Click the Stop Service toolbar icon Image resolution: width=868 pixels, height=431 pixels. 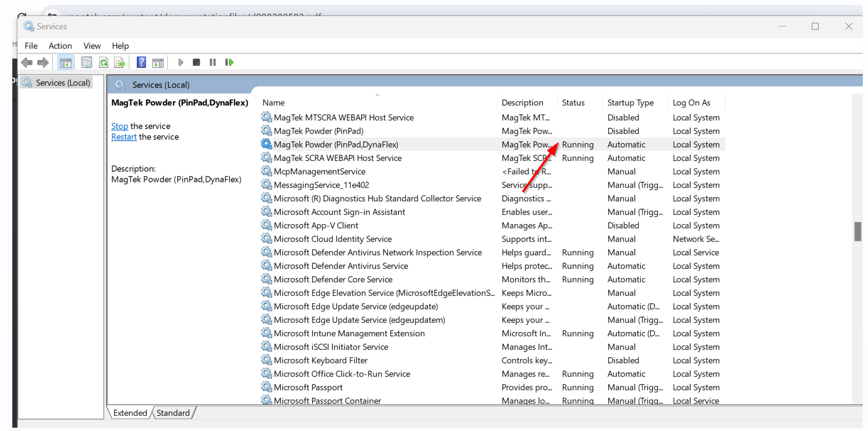(x=196, y=62)
